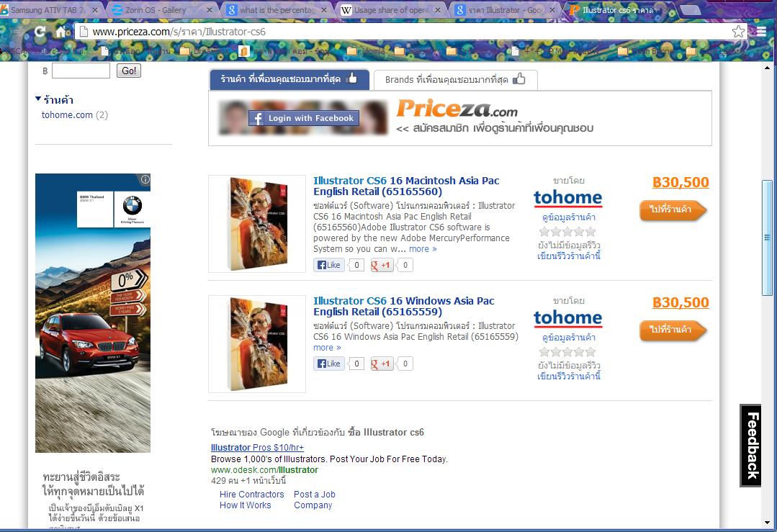Click How It Works ad link
777x532 pixels.
(246, 505)
